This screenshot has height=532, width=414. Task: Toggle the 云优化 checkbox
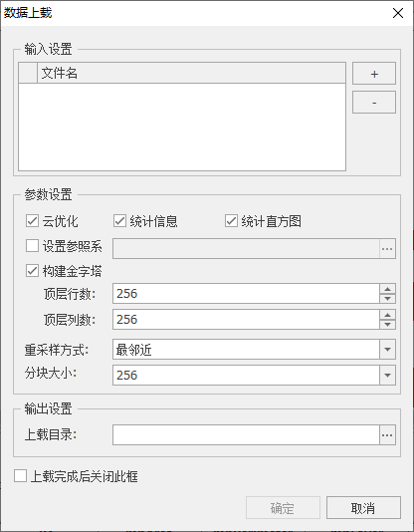[x=32, y=221]
